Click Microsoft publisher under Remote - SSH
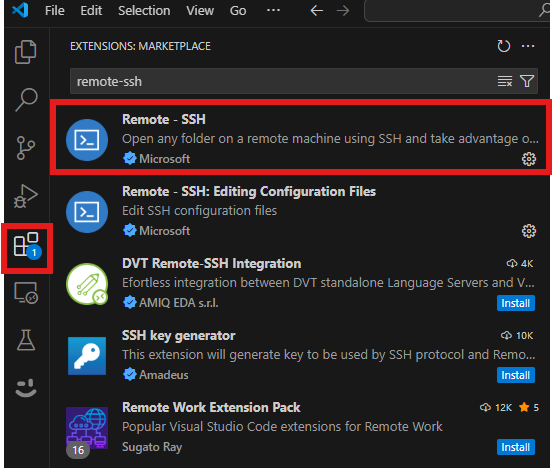The width and height of the screenshot is (553, 468). coord(164,159)
